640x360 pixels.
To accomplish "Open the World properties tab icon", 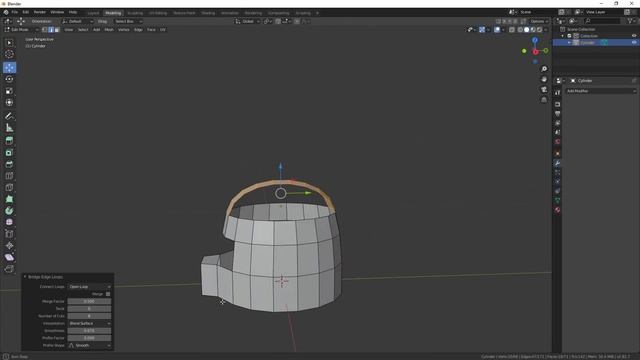I will pos(558,142).
